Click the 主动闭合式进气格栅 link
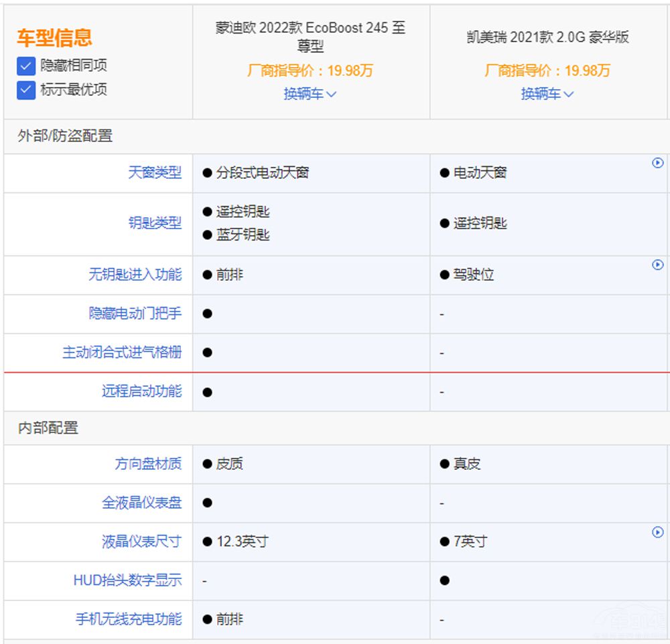 pyautogui.click(x=122, y=352)
